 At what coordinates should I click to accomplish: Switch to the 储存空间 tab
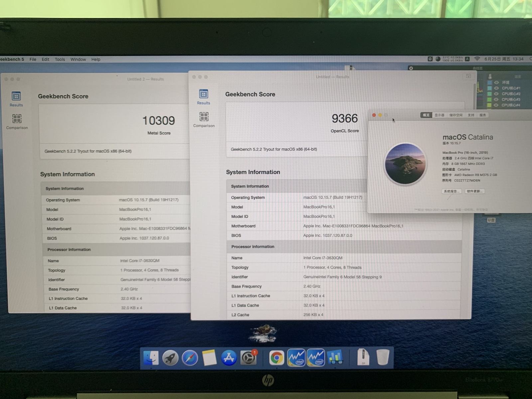click(456, 115)
